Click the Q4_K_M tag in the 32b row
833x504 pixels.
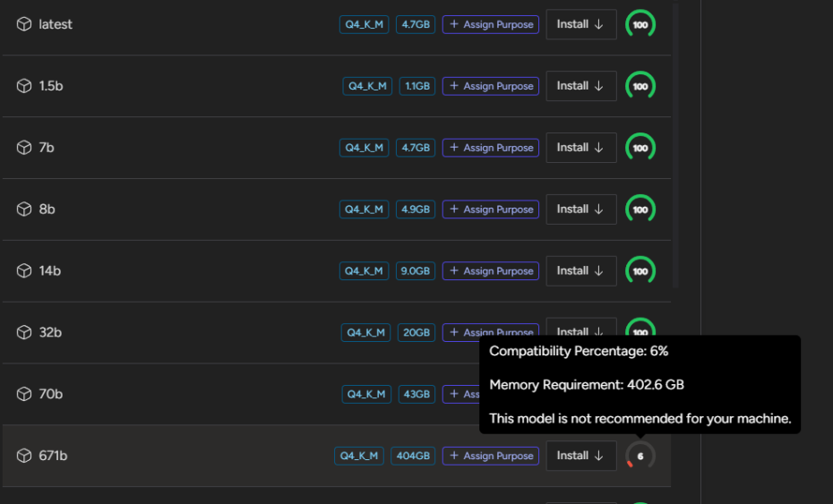365,332
